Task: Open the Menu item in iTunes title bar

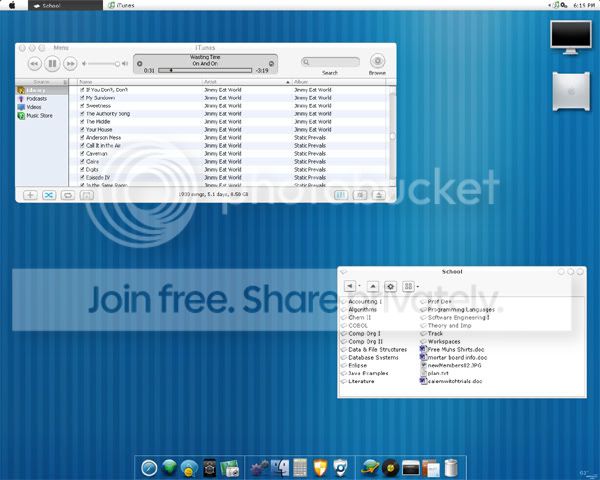Action: click(x=61, y=48)
